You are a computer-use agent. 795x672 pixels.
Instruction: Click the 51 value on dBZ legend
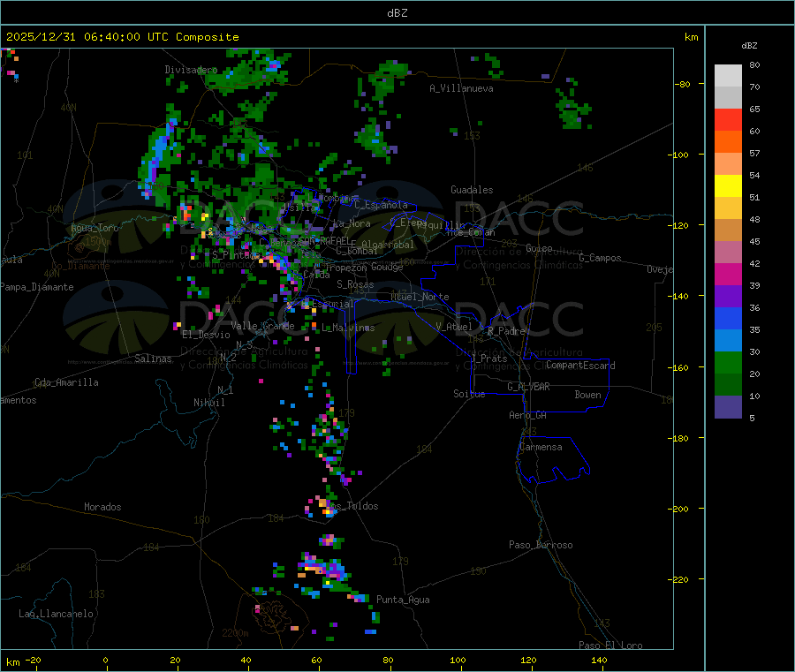coord(754,197)
